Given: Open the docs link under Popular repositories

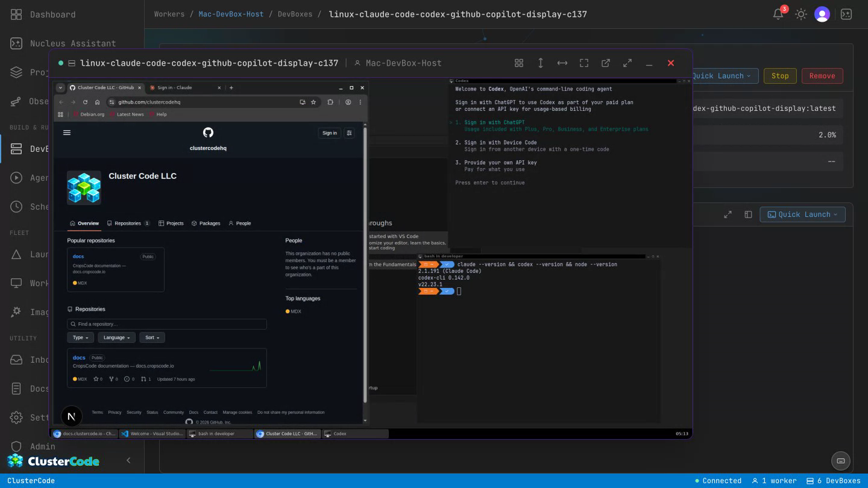Looking at the screenshot, I should point(78,257).
